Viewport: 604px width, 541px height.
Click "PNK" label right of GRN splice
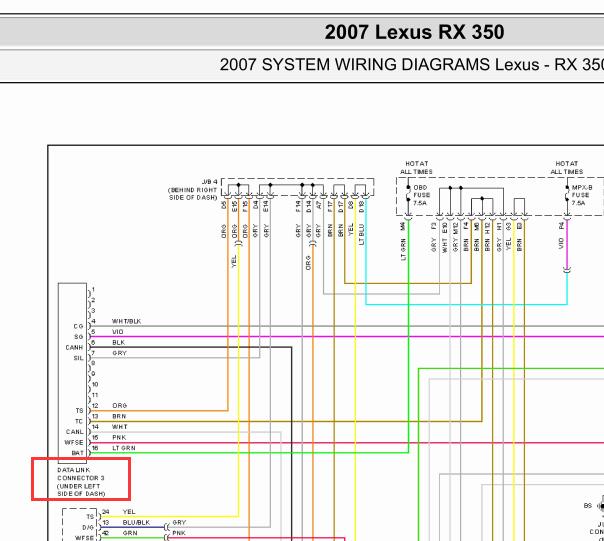179,533
